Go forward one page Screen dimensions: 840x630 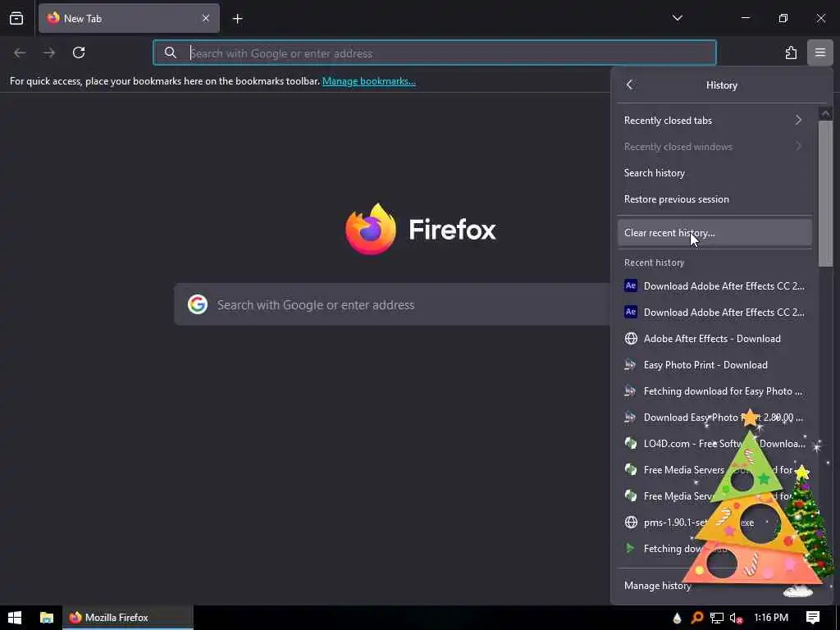(x=49, y=52)
